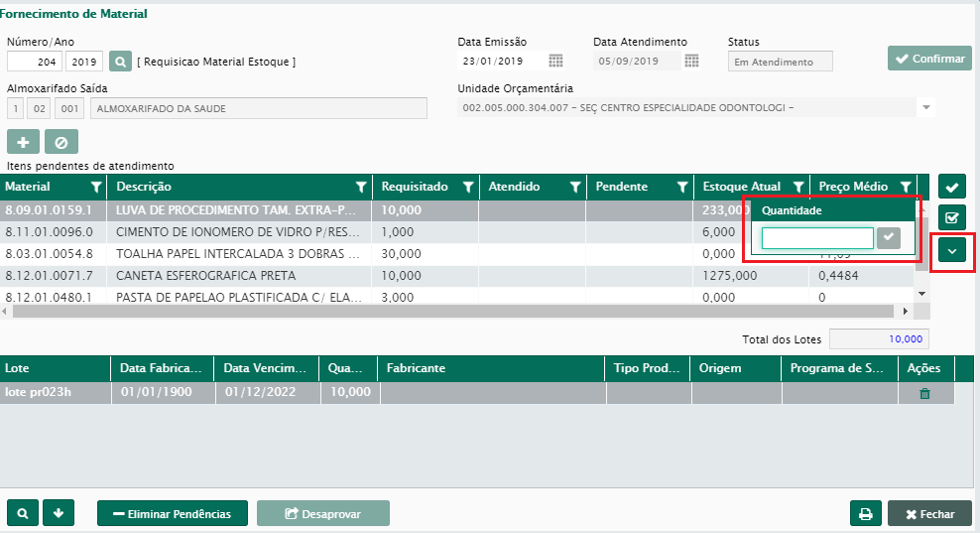Confirm the Quantidade value with check button
The width and height of the screenshot is (980, 533).
889,238
